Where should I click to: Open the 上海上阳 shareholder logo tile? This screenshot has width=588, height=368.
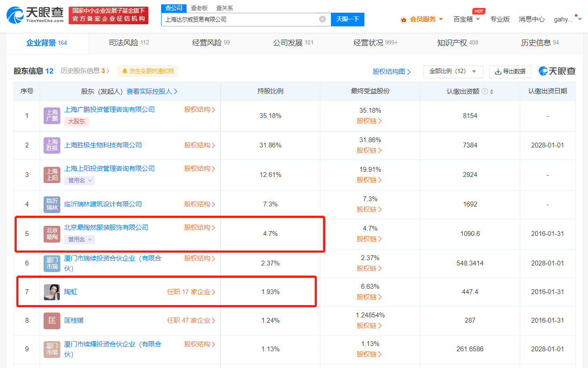tap(52, 174)
